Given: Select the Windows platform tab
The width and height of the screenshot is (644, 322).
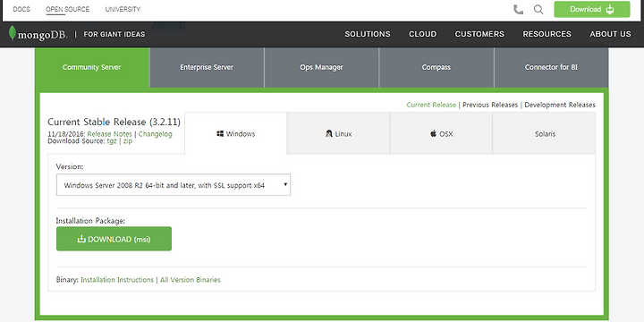Looking at the screenshot, I should [236, 133].
